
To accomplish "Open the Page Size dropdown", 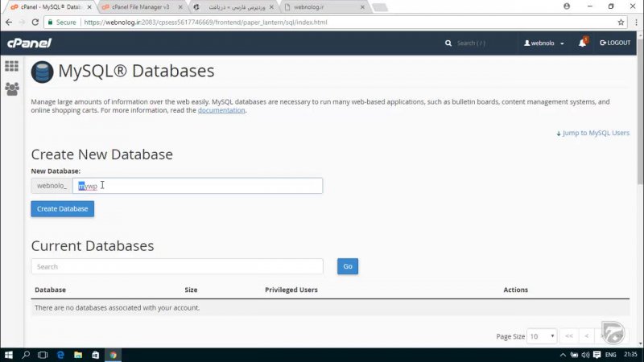I will [x=541, y=335].
